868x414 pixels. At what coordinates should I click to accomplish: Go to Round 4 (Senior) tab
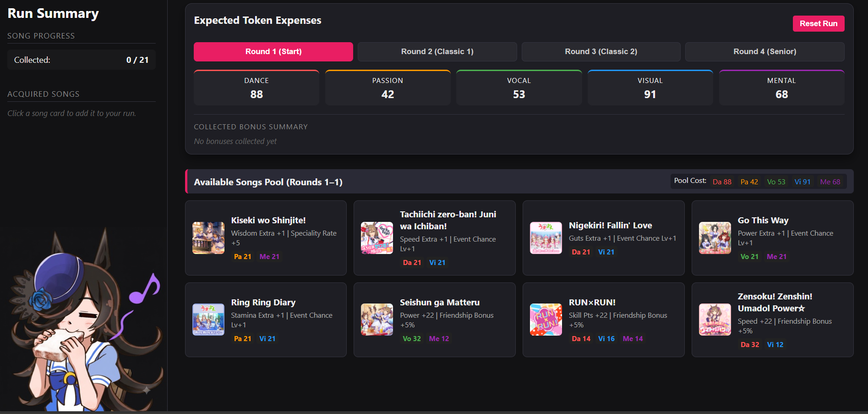[x=765, y=52]
